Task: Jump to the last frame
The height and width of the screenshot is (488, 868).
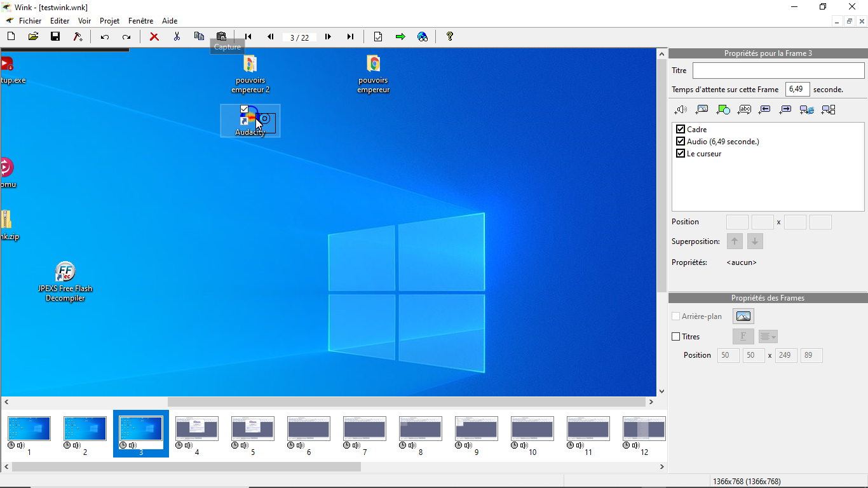Action: [x=350, y=37]
